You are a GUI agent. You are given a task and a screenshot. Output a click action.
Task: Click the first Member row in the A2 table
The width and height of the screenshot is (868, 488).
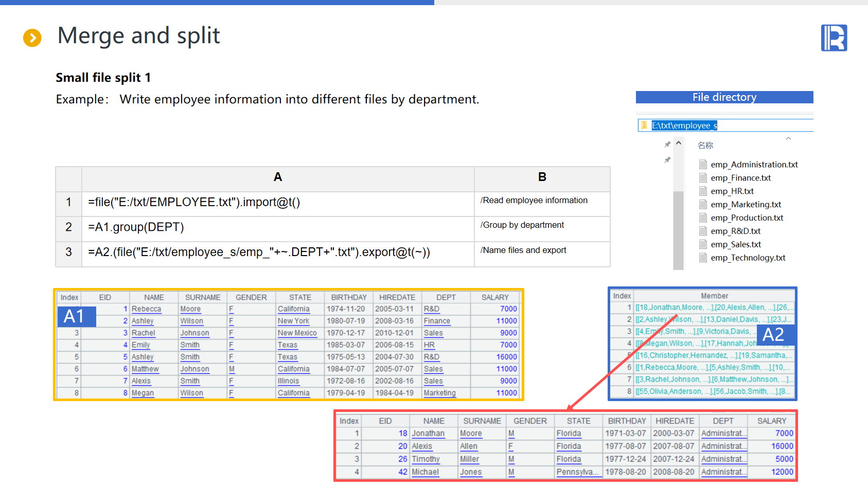click(x=714, y=308)
